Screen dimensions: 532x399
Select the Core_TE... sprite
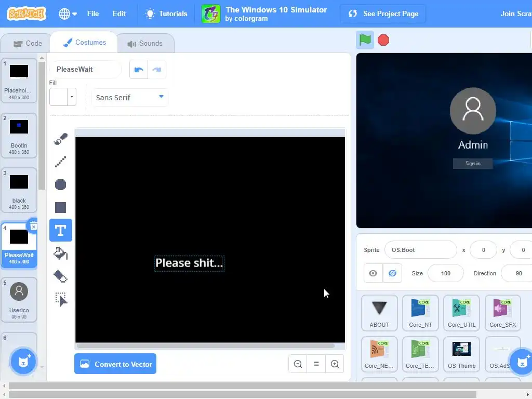420,354
